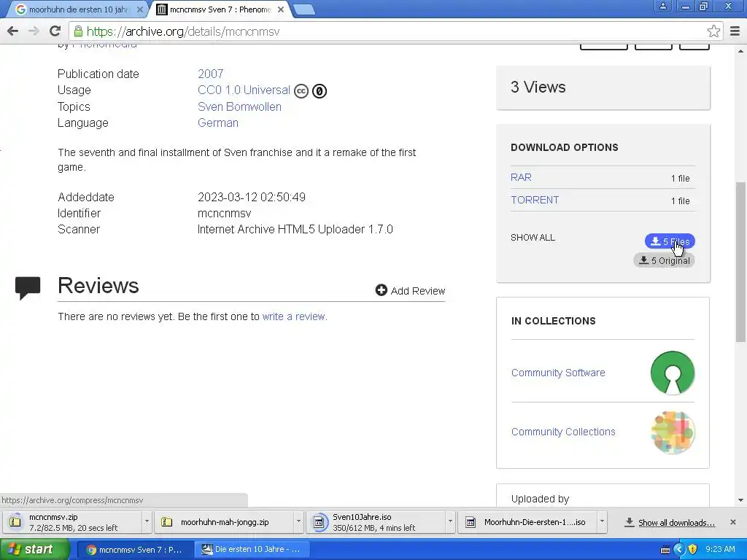Open moorhuhn-mah-jongg.zip download item
Screen dimensions: 747x560
click(x=225, y=522)
